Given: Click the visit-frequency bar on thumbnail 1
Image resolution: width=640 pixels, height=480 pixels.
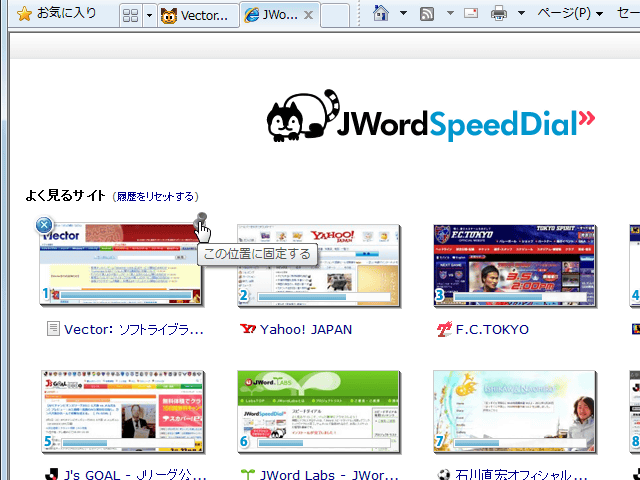Looking at the screenshot, I should coord(126,295).
